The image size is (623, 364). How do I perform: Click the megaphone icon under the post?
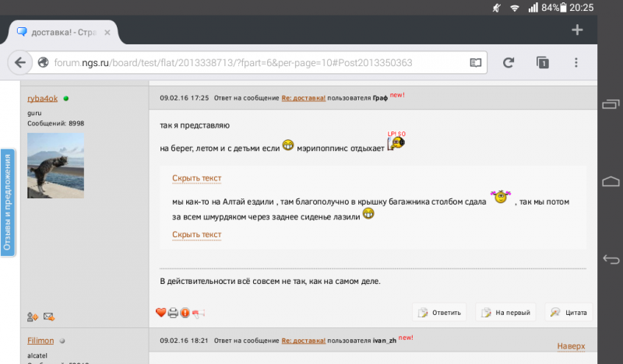199,313
